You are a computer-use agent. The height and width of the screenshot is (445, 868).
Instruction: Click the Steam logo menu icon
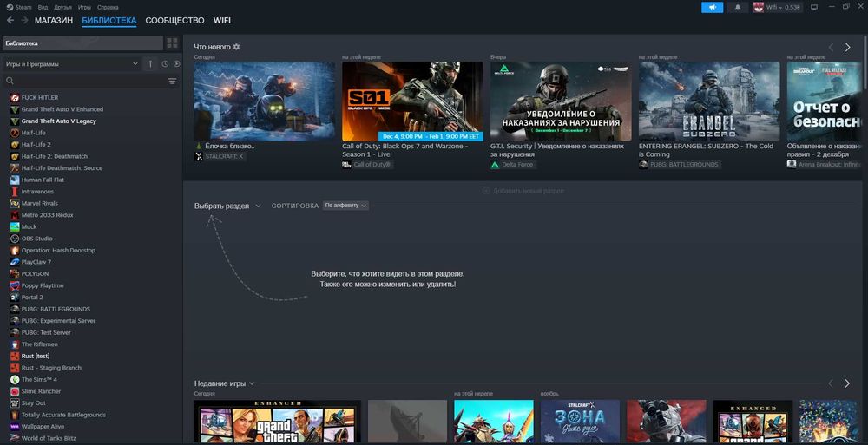[10, 7]
